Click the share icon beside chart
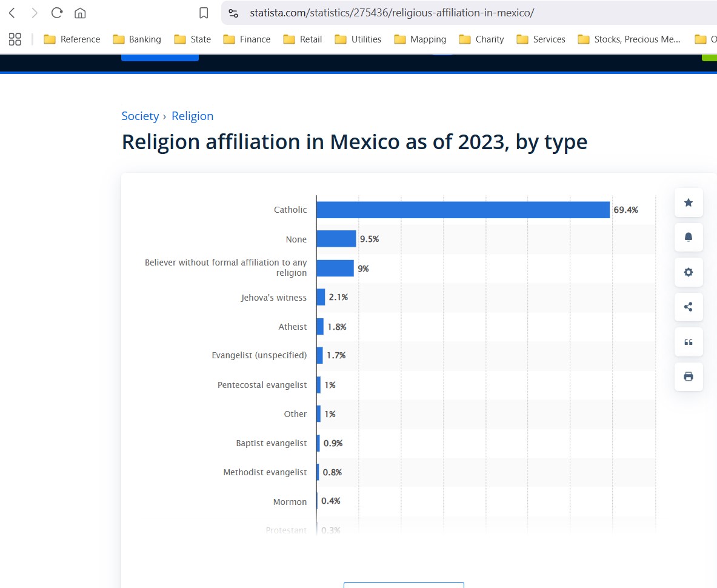This screenshot has height=588, width=717. coord(688,307)
